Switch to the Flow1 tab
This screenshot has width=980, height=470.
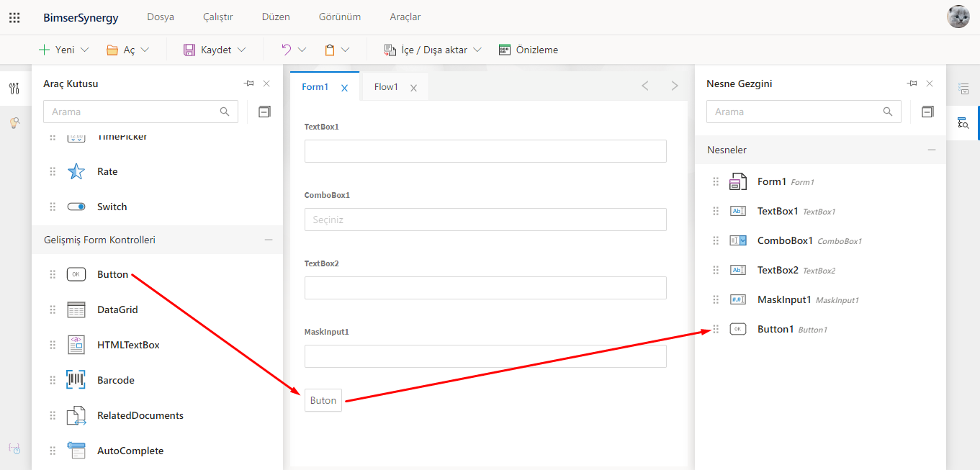click(386, 87)
